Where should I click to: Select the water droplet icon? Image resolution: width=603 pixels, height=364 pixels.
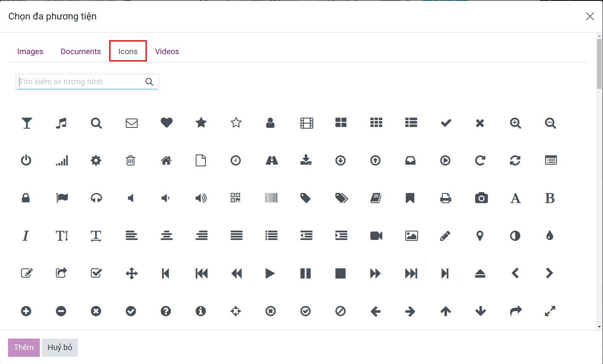point(550,235)
